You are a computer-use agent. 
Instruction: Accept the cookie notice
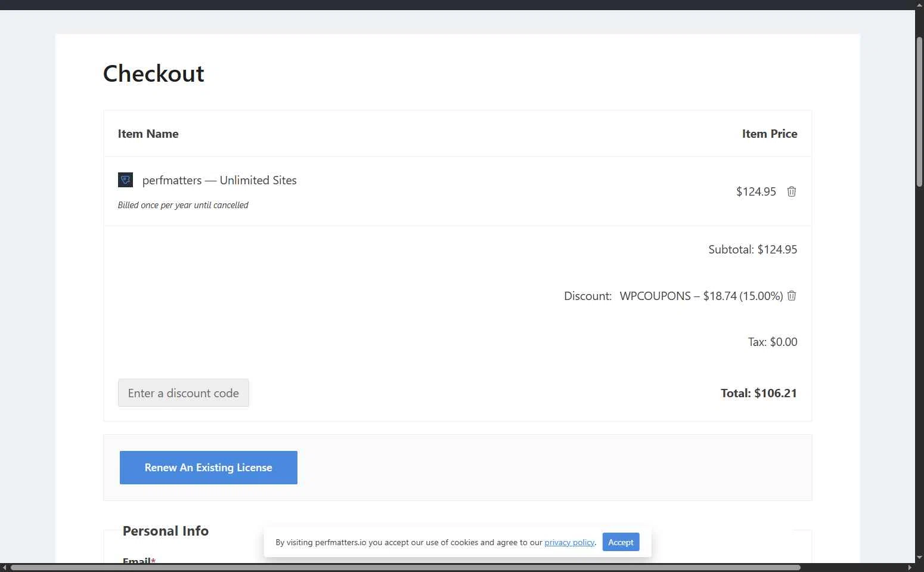tap(621, 542)
